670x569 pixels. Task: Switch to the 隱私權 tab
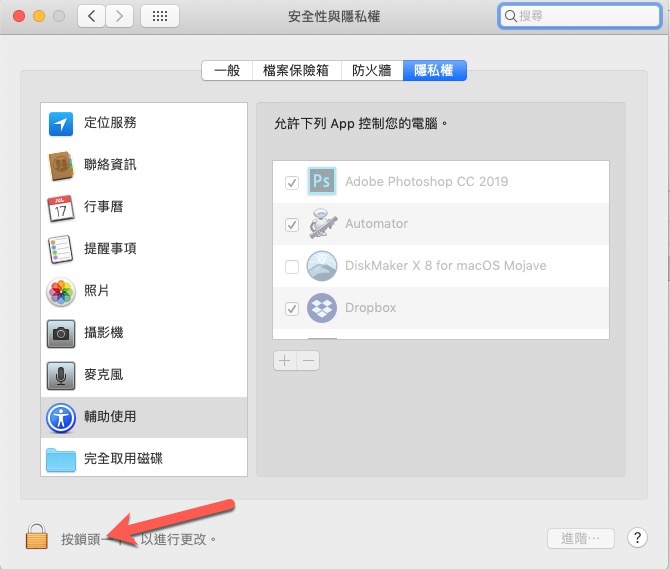[434, 70]
